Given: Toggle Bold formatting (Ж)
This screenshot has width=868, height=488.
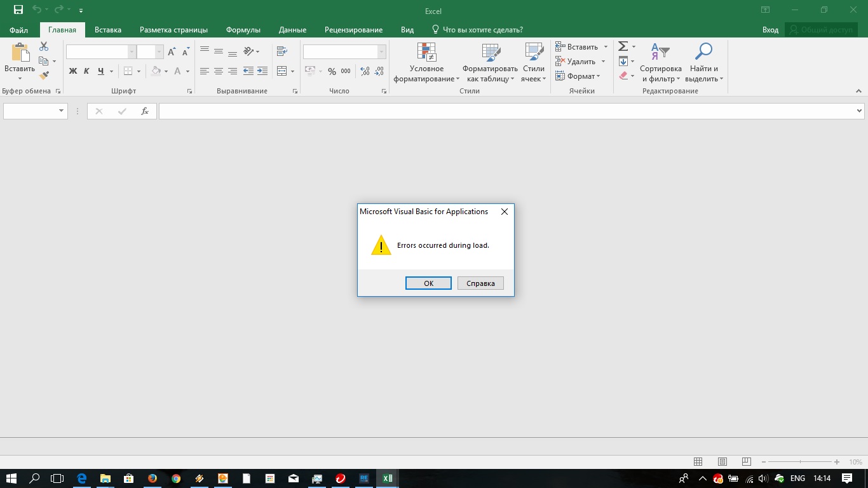Looking at the screenshot, I should coord(73,71).
